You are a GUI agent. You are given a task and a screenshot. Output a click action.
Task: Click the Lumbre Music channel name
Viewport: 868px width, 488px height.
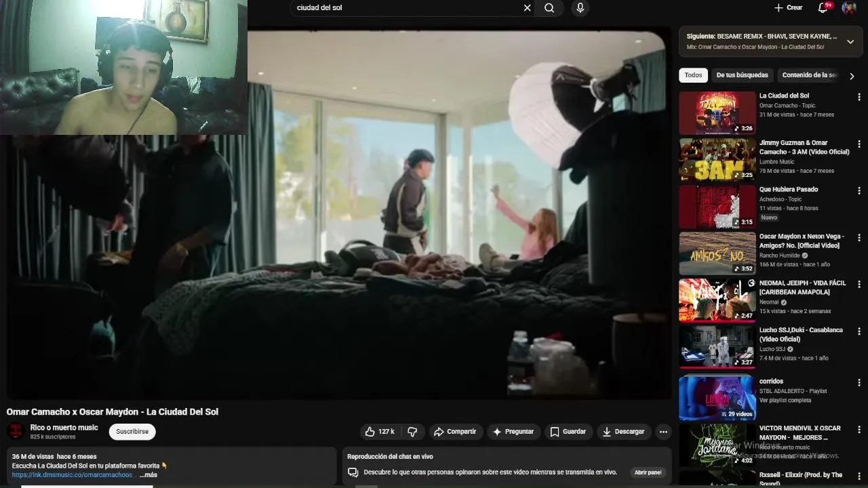pos(776,162)
